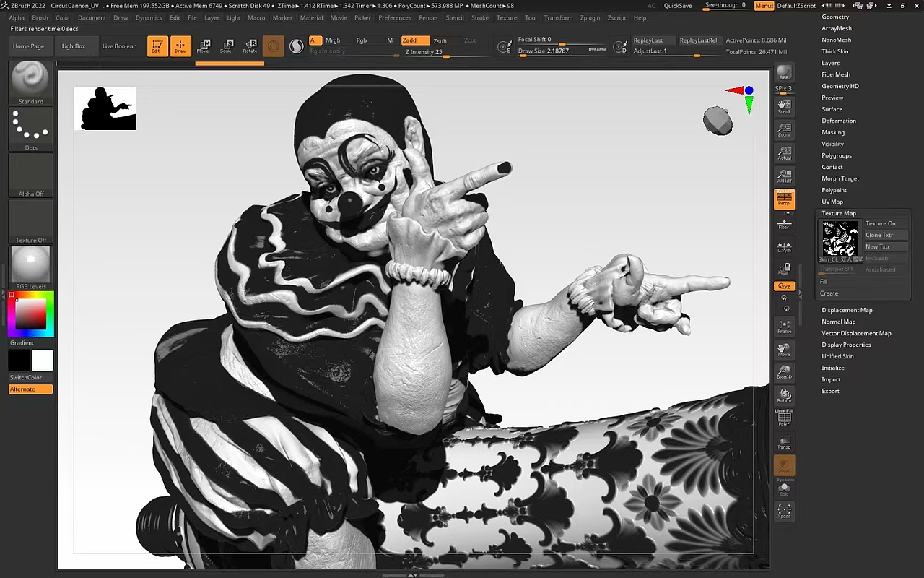Set the view to Actual size

(x=784, y=153)
